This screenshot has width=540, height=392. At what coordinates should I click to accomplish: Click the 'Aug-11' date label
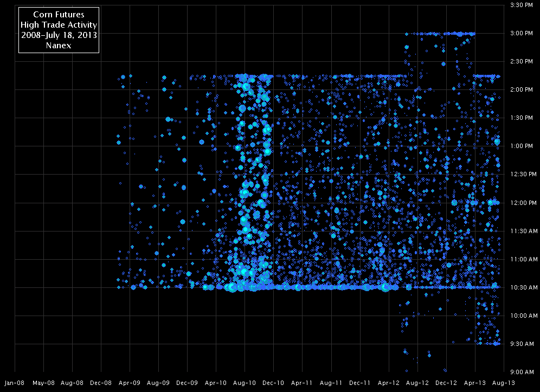(331, 383)
